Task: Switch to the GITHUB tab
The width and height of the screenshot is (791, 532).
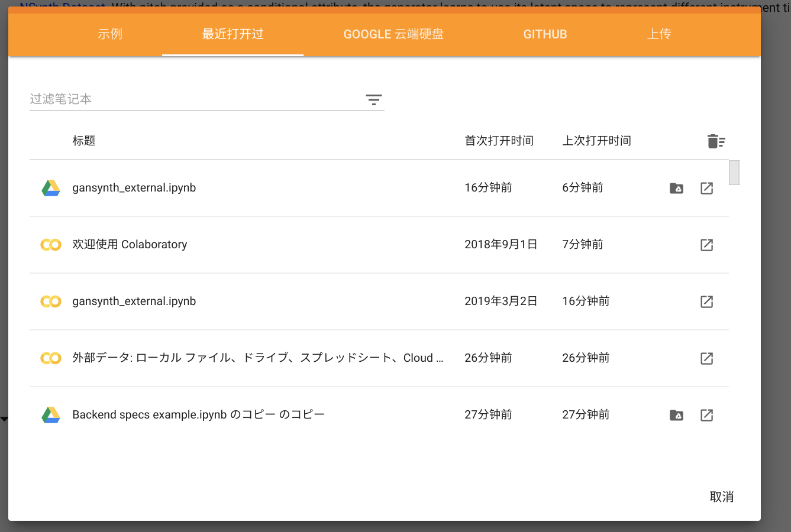Action: (545, 34)
